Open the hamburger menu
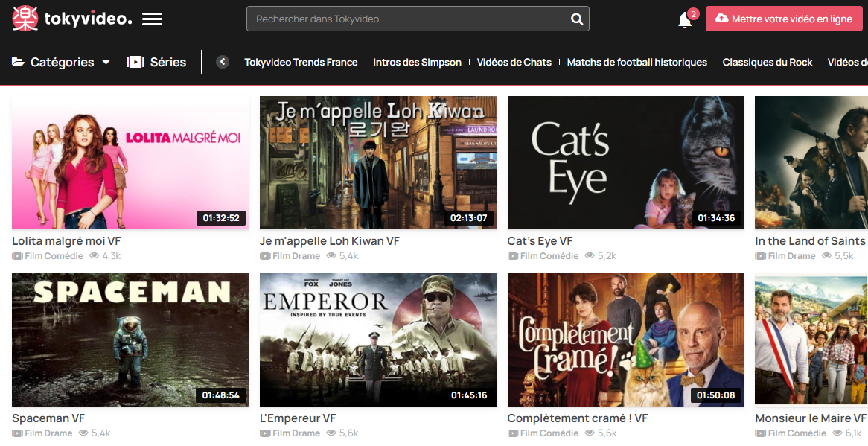Screen dimensions: 868x446 pos(152,19)
